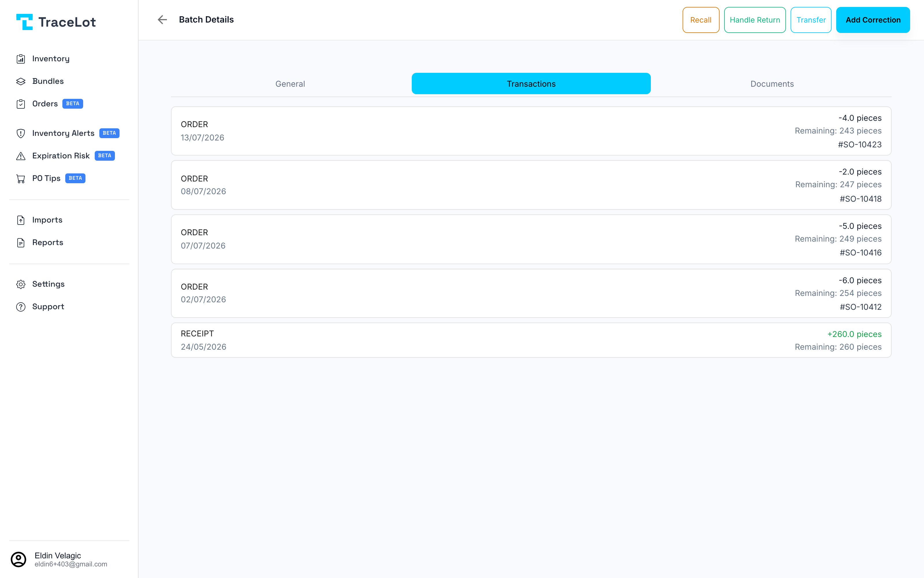Click the Inventory Alerts shield icon
924x578 pixels.
(x=21, y=134)
